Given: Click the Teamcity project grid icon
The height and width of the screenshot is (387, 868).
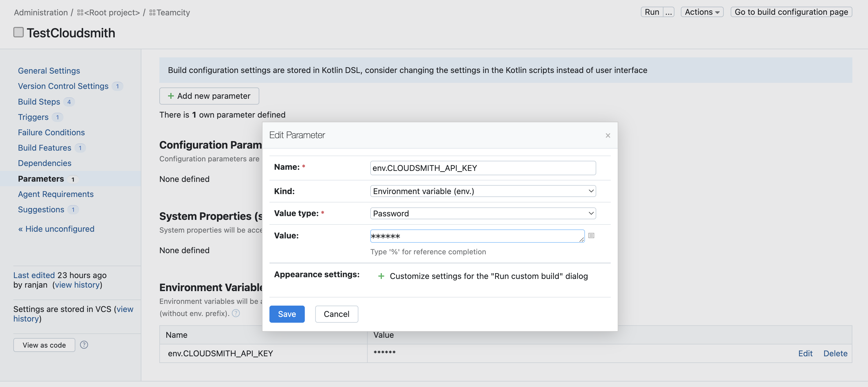Looking at the screenshot, I should click(152, 12).
